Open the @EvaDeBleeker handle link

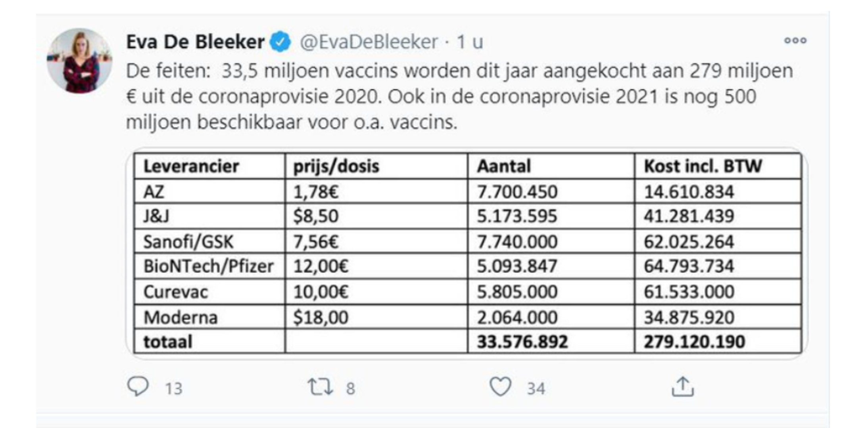click(x=369, y=42)
